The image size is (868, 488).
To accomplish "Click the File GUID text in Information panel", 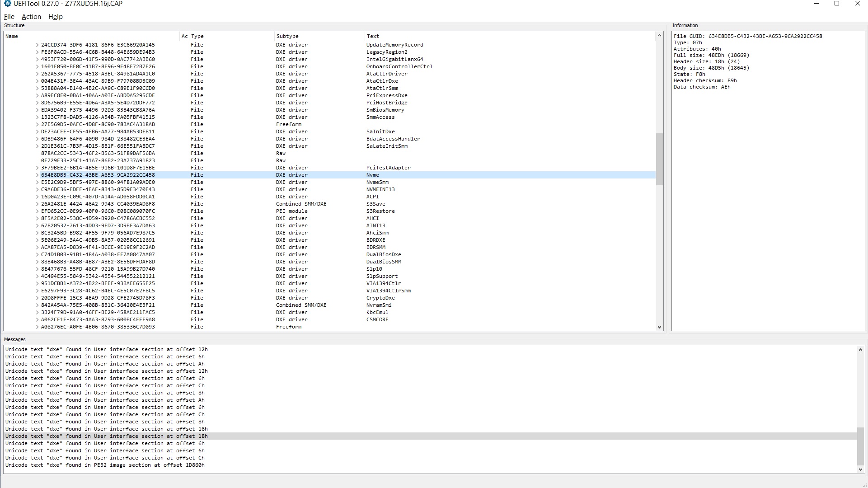I will [748, 36].
